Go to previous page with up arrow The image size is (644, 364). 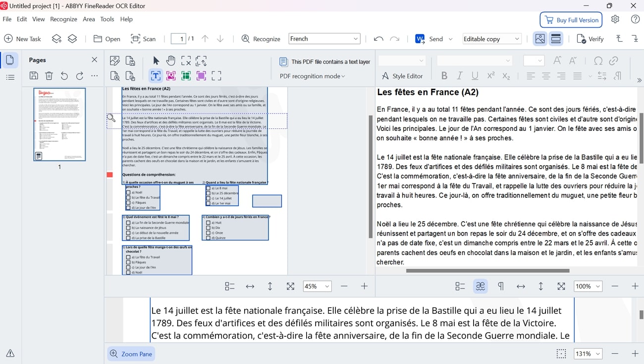(x=205, y=39)
